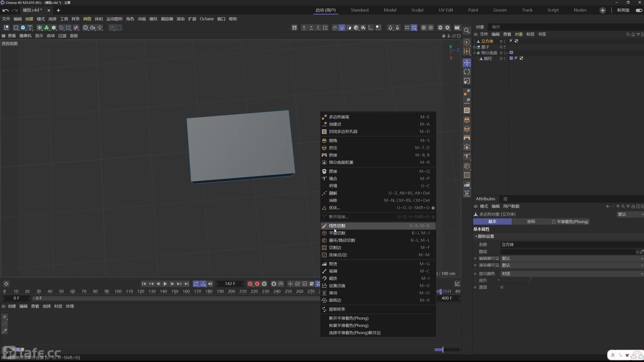Switch to the Nodes layout tab
This screenshot has height=362, width=644.
click(x=580, y=10)
